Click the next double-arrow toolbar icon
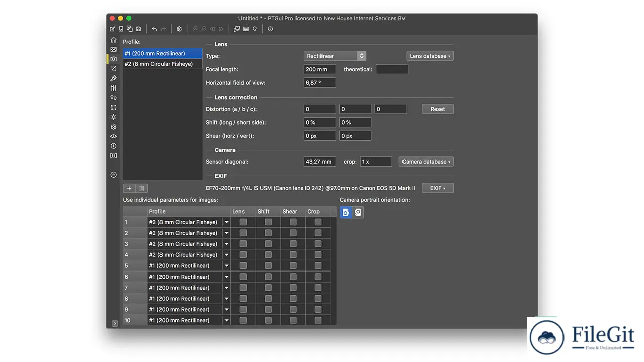 coord(221,29)
